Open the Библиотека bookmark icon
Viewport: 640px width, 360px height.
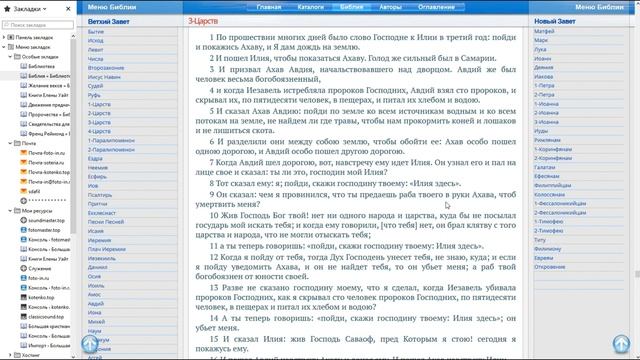click(24, 66)
